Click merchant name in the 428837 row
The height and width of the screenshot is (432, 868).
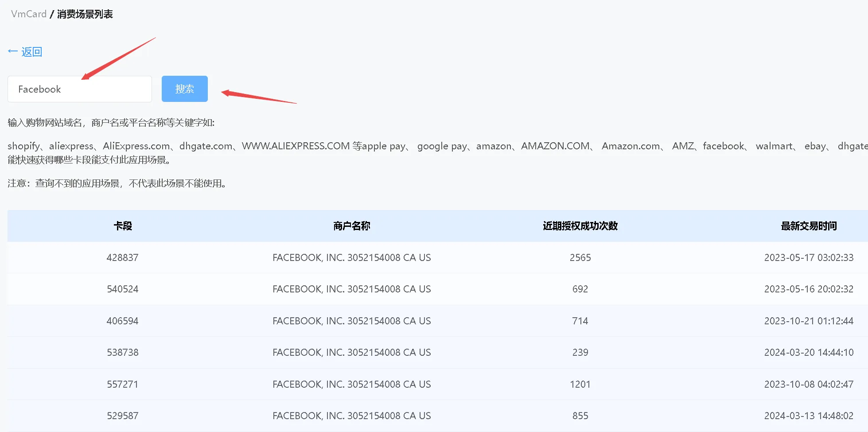click(352, 257)
